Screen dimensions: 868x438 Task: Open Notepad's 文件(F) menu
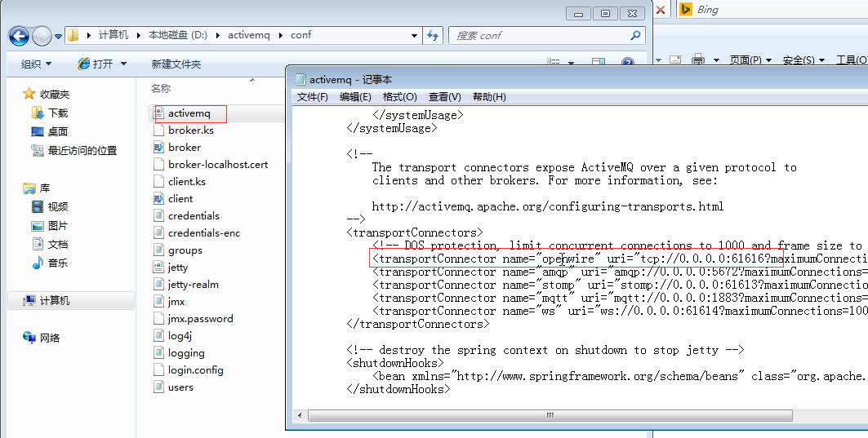312,97
